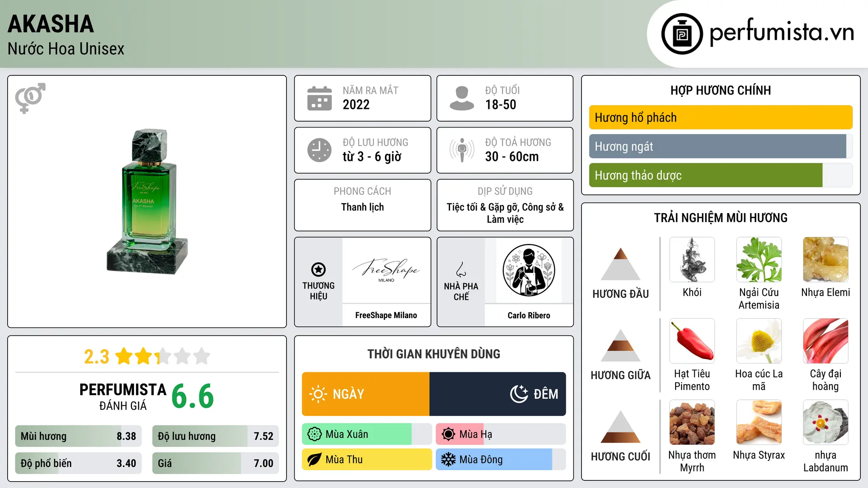The image size is (868, 488).
Task: Click the moon icon beside ĐÊM
Action: pyautogui.click(x=519, y=394)
